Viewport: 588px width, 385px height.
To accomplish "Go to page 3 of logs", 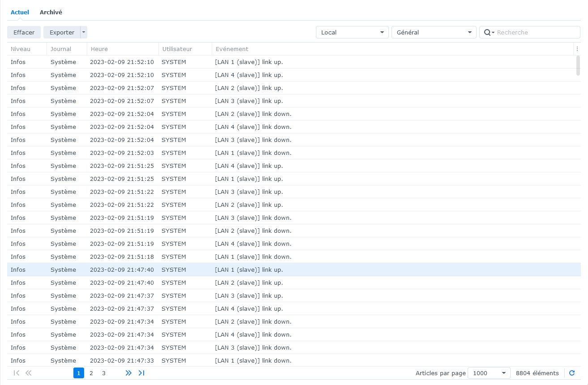I will pyautogui.click(x=104, y=373).
